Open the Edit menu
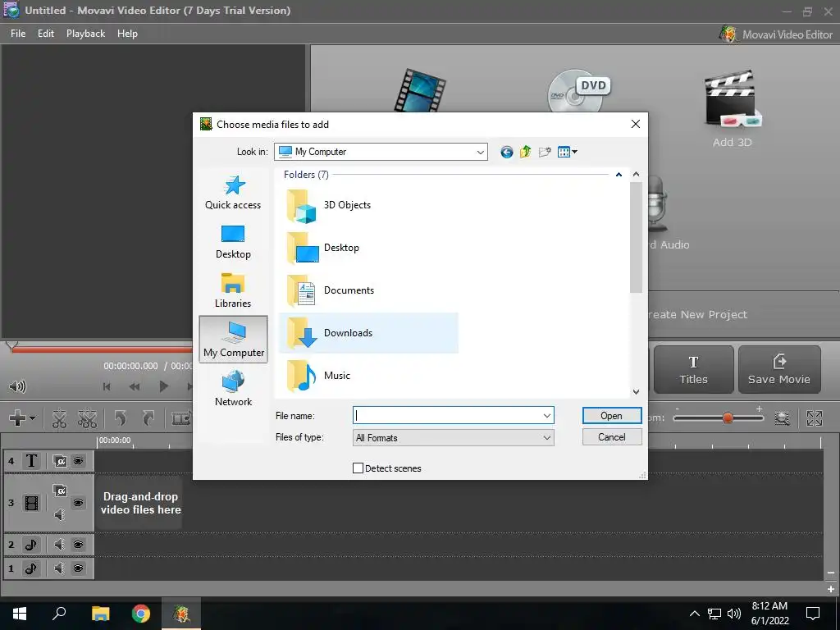This screenshot has width=840, height=630. pos(46,33)
